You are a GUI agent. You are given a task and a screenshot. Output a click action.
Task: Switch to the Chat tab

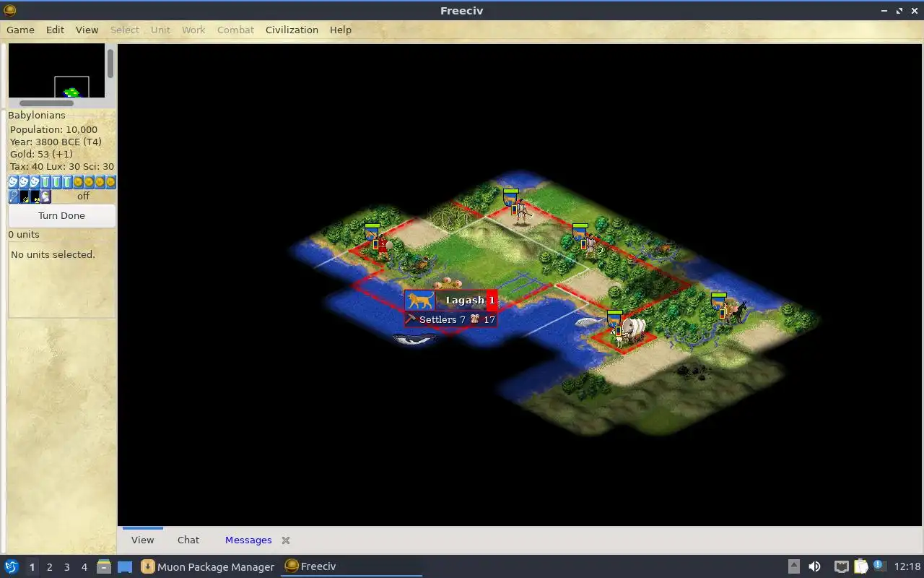pos(188,540)
